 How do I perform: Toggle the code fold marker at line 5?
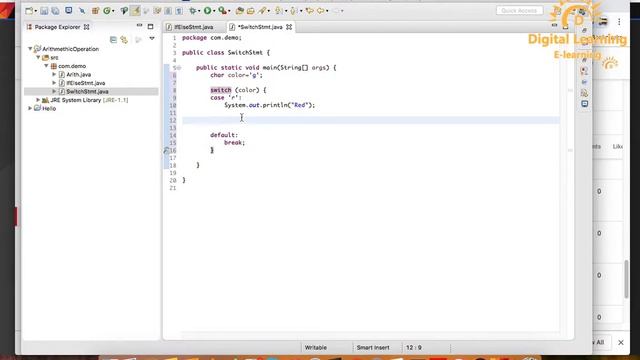179,68
